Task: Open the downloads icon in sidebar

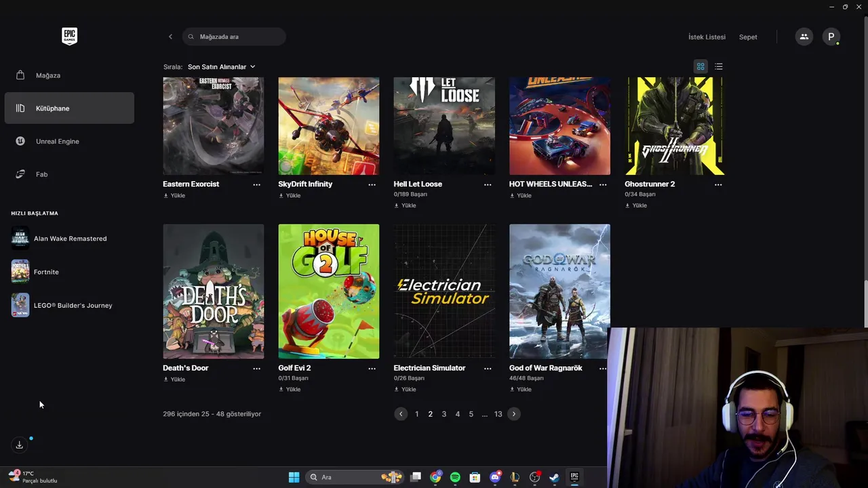Action: coord(20,445)
